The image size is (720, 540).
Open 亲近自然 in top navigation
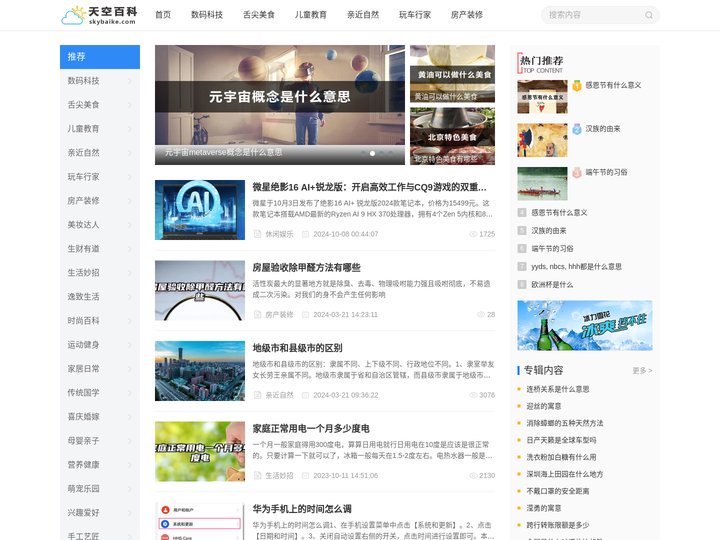363,15
